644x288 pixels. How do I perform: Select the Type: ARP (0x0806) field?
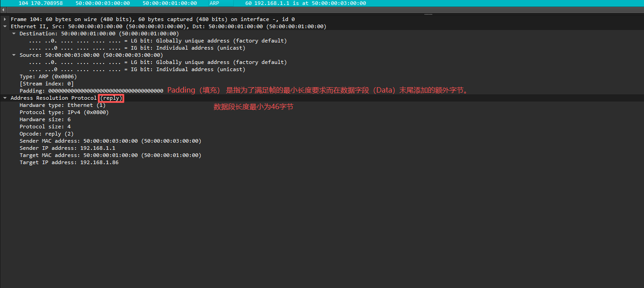[48, 76]
